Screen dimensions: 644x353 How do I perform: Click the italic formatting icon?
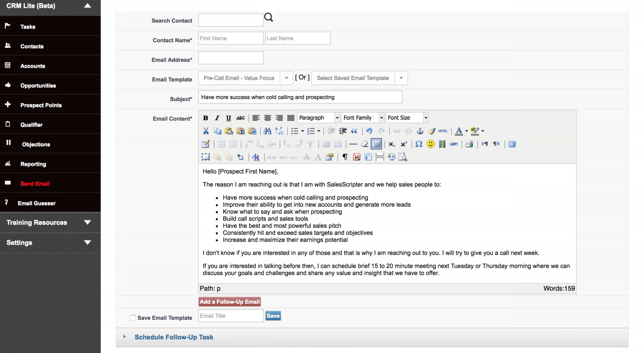point(217,118)
